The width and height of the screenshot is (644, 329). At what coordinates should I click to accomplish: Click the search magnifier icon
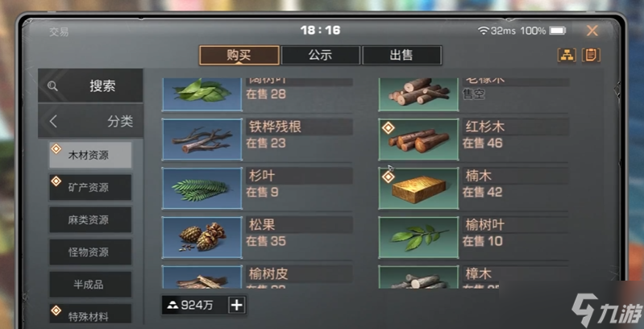52,85
